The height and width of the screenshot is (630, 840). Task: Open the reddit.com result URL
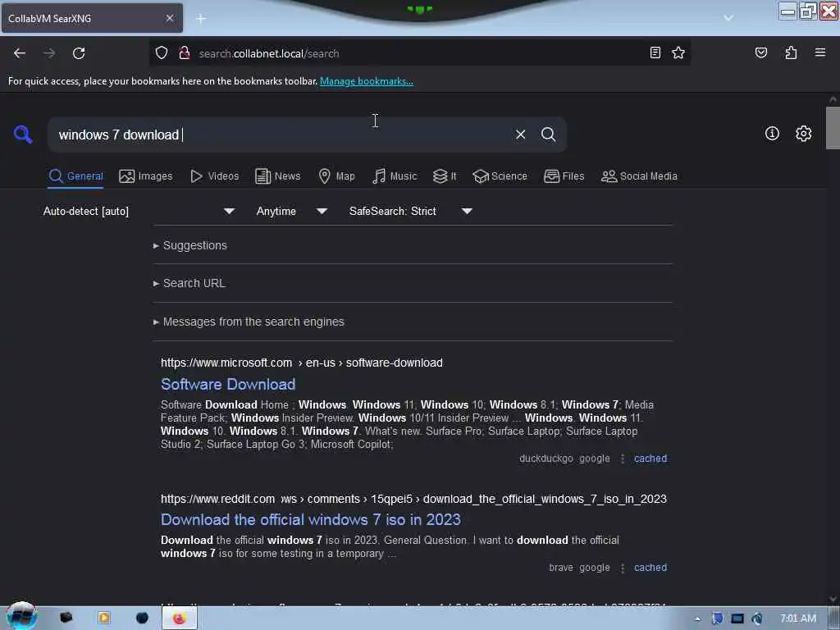click(413, 499)
